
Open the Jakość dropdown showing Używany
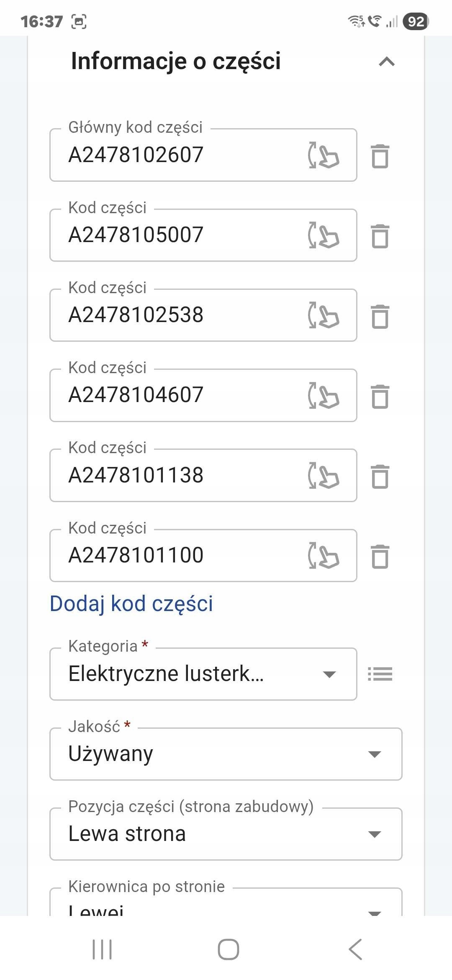pos(226,754)
